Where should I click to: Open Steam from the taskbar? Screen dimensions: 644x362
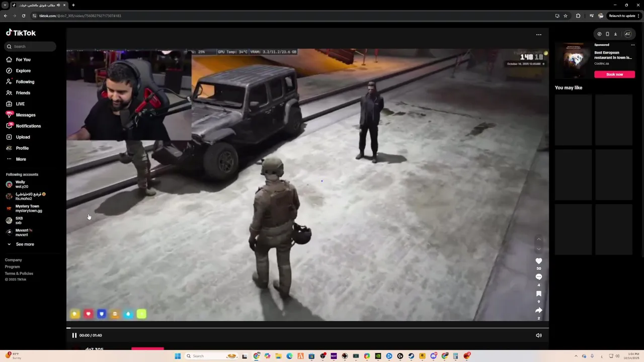411,356
